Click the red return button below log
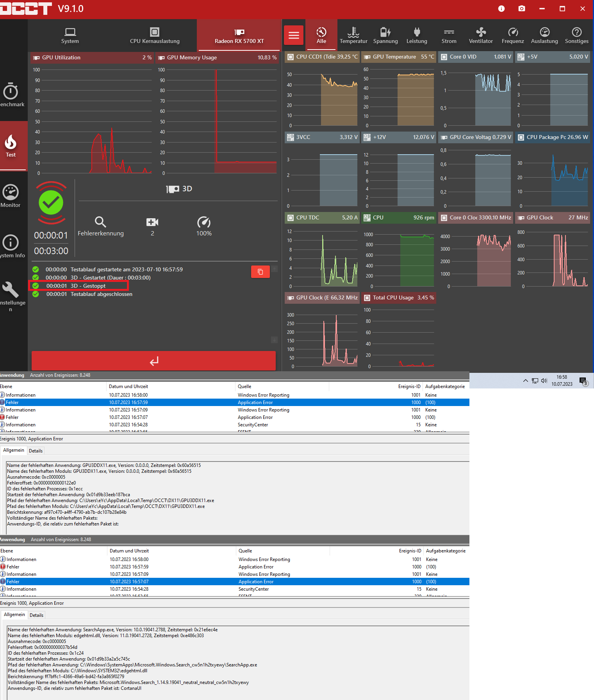Image resolution: width=594 pixels, height=700 pixels. [153, 361]
